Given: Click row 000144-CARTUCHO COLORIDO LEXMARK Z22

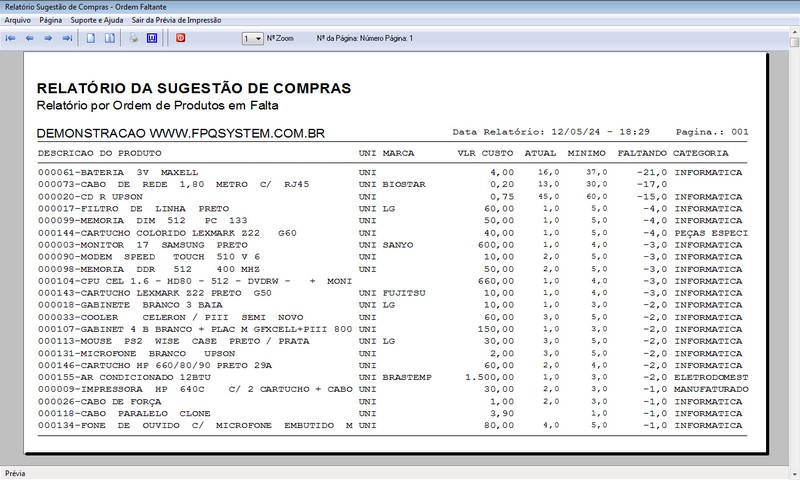Looking at the screenshot, I should tap(392, 233).
